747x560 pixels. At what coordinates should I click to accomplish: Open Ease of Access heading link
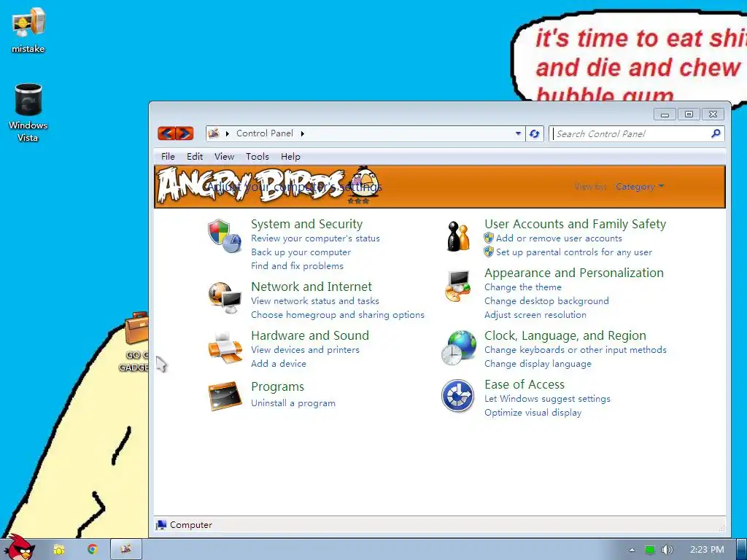(524, 384)
